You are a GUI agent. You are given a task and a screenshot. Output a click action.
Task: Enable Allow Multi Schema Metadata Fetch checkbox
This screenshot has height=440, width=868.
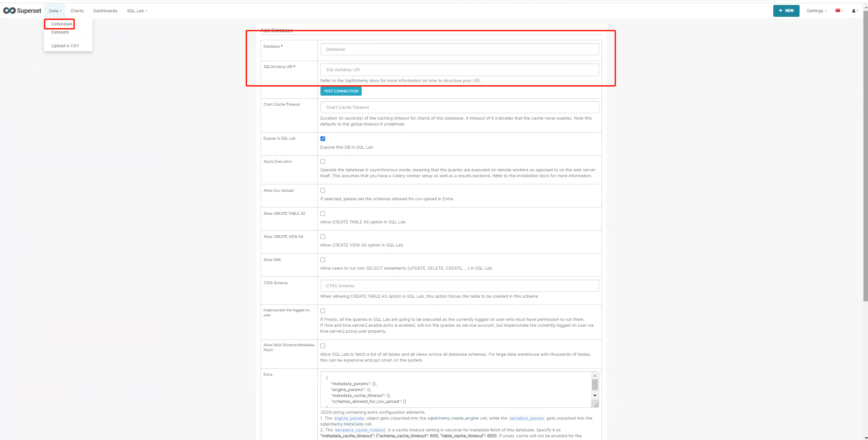pyautogui.click(x=323, y=346)
